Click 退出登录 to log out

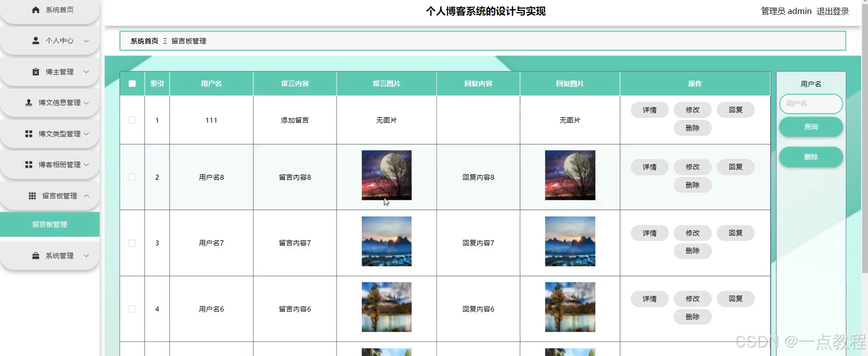click(833, 11)
